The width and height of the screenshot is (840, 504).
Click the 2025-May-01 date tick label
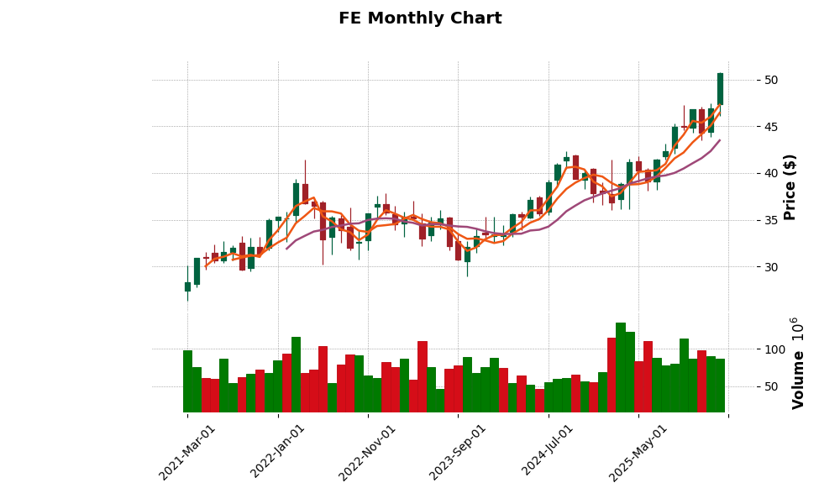click(638, 452)
